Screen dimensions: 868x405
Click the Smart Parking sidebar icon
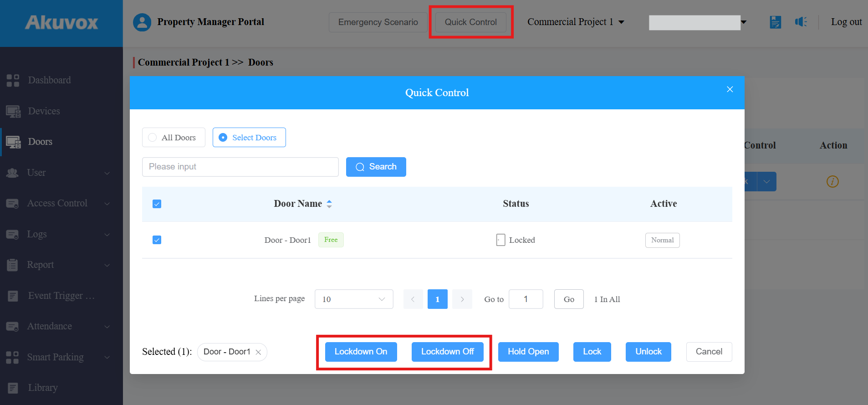coord(13,357)
